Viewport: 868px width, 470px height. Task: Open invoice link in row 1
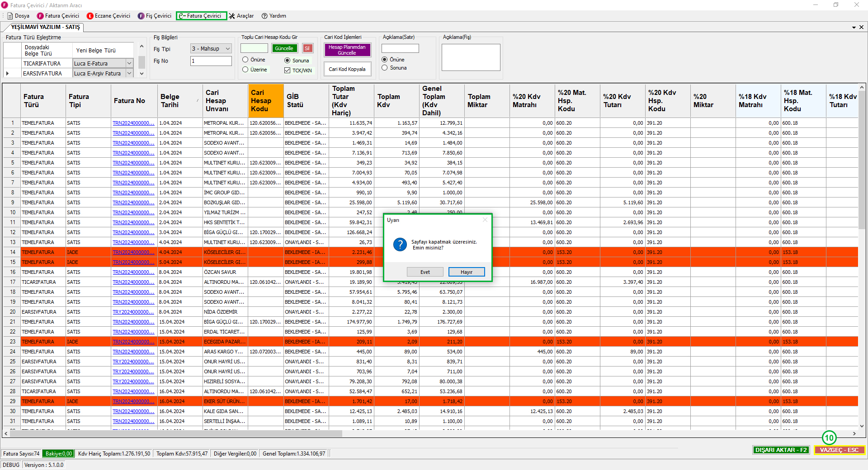coord(133,123)
